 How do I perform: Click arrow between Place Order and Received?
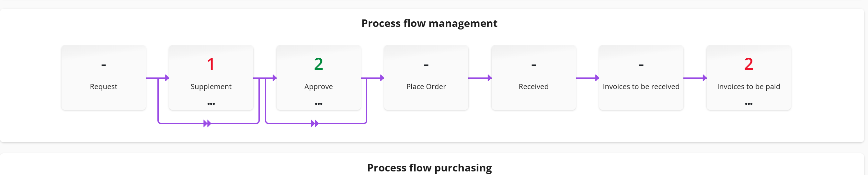480,78
